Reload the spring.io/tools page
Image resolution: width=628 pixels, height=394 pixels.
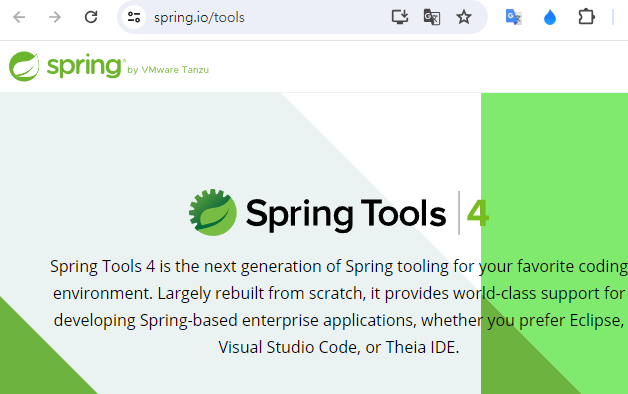[91, 17]
